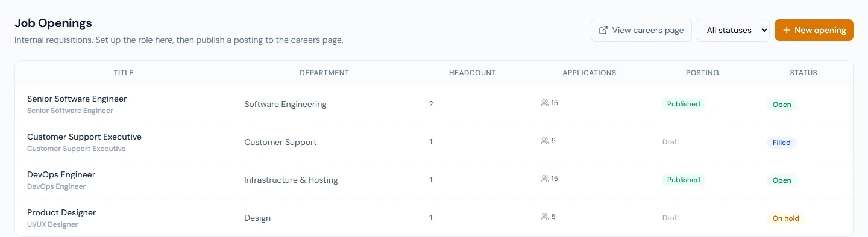Image resolution: width=868 pixels, height=237 pixels.
Task: Click Draft posting for Customer Support Executive
Action: tap(671, 142)
